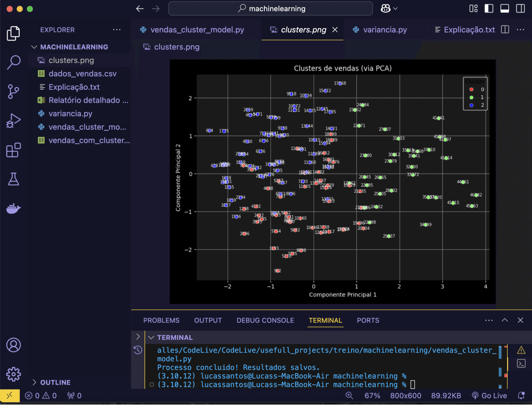Click the machinelearning command search box
Viewport: 532px width, 405px height.
[x=271, y=9]
